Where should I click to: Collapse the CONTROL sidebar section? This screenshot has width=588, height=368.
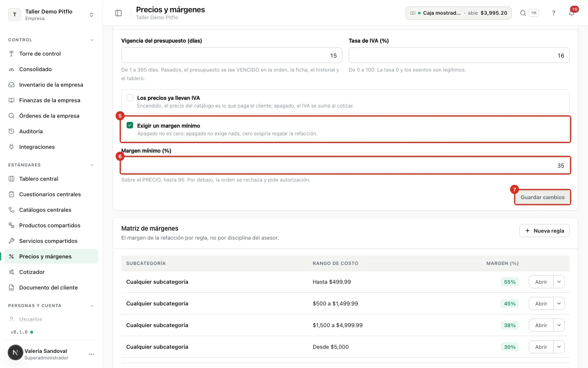click(92, 40)
